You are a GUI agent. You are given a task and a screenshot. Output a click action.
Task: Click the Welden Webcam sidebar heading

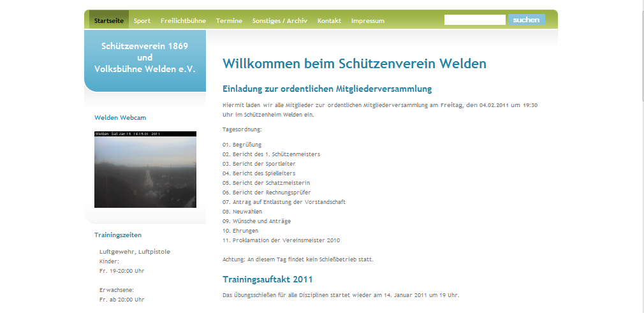coord(119,117)
